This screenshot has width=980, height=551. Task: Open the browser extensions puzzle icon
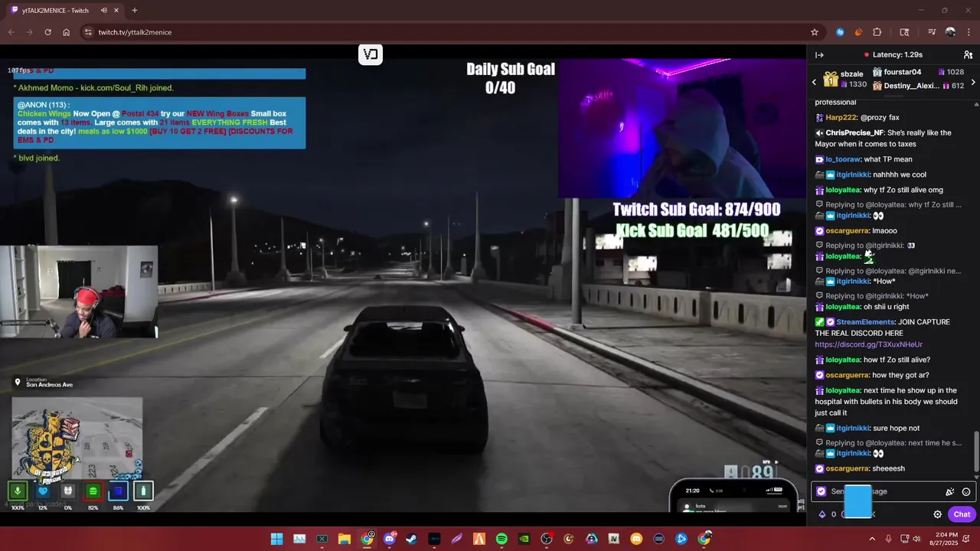click(877, 32)
